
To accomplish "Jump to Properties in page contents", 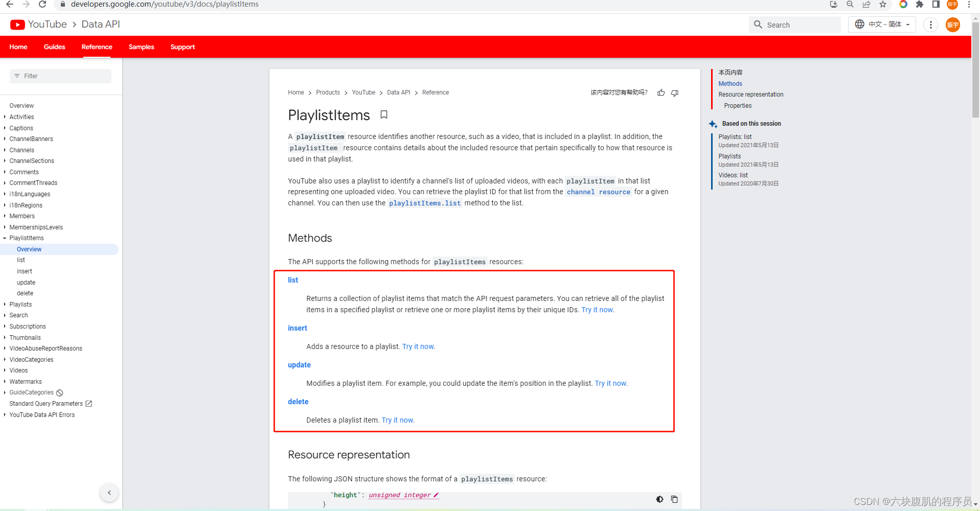I will (738, 106).
